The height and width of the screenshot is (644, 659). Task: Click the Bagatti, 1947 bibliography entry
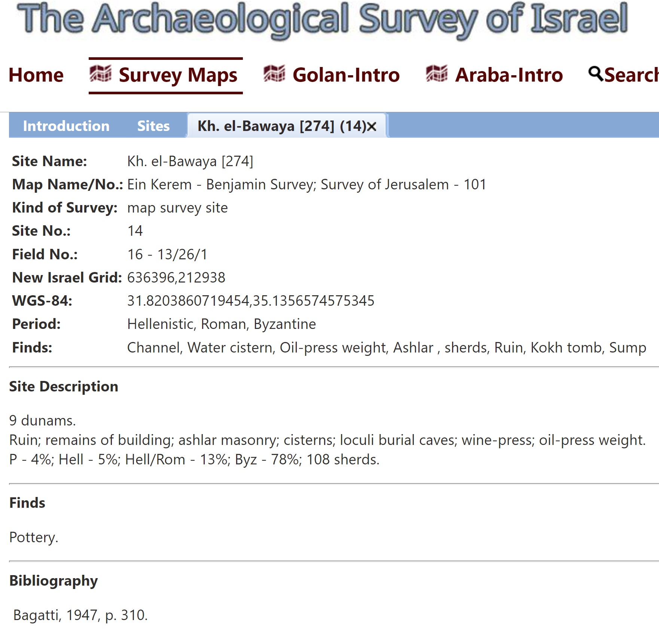(x=80, y=615)
